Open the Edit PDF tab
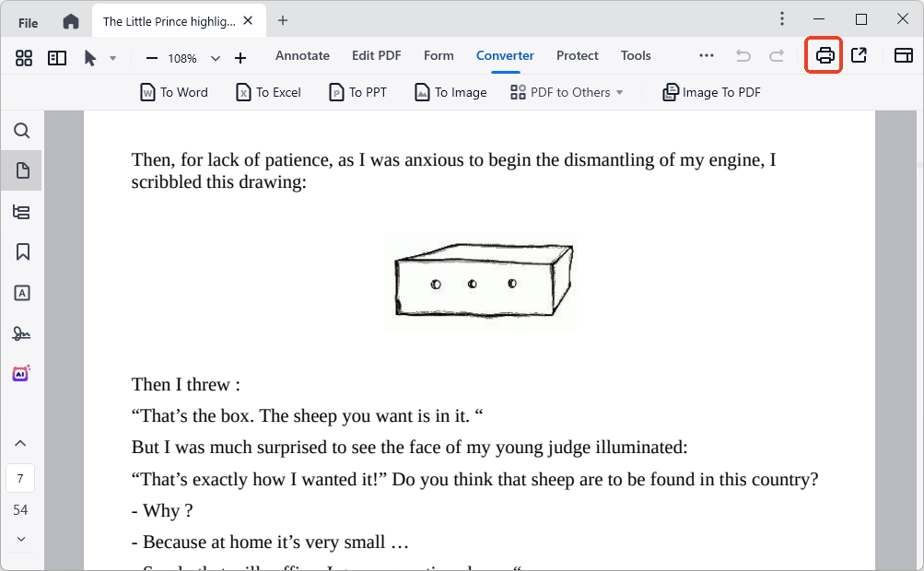924x571 pixels. [376, 55]
